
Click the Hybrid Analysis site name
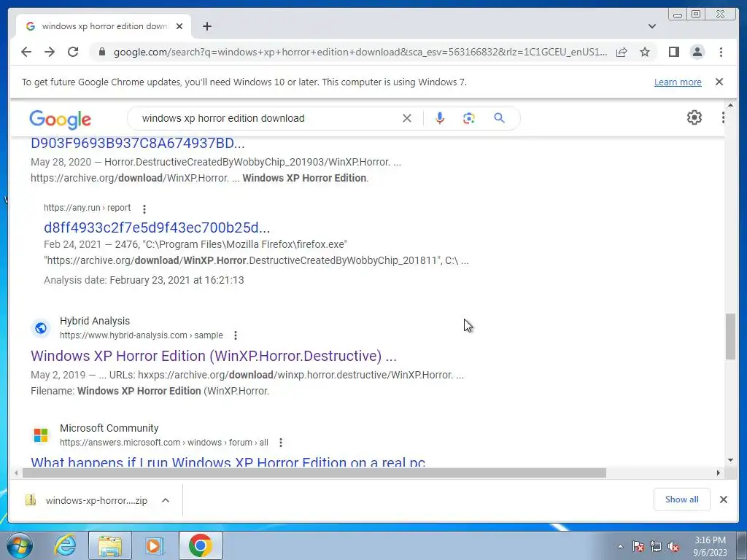(x=95, y=321)
